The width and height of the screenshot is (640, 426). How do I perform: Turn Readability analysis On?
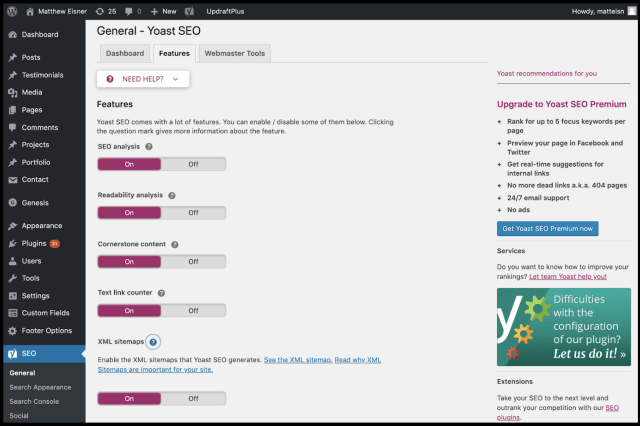129,213
